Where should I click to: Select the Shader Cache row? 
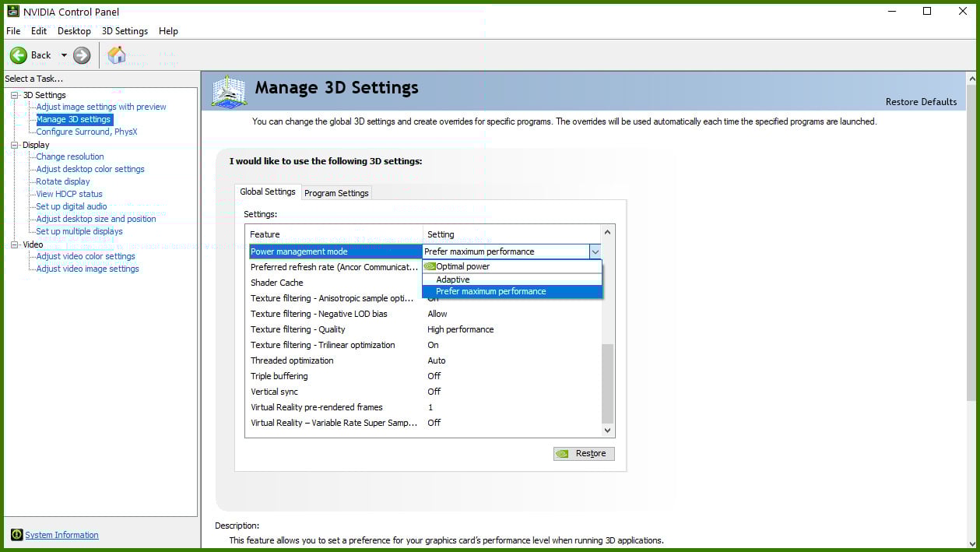tap(335, 283)
